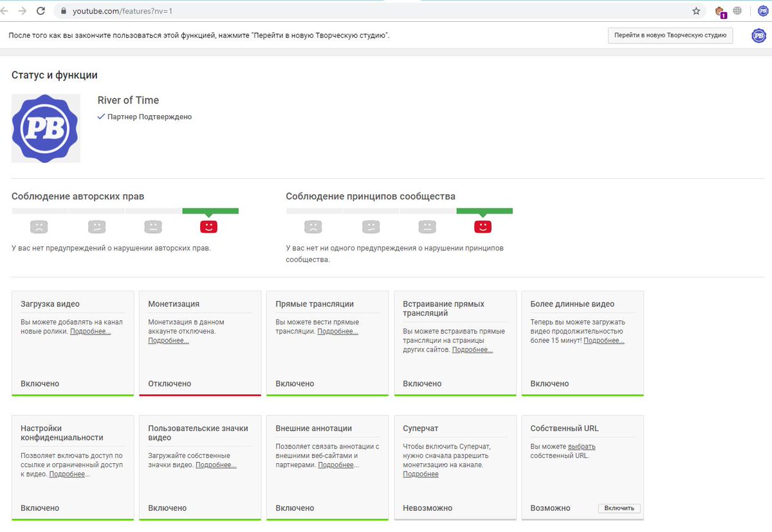Click Включено status in Загрузка видео card
The height and width of the screenshot is (532, 772).
click(x=40, y=383)
